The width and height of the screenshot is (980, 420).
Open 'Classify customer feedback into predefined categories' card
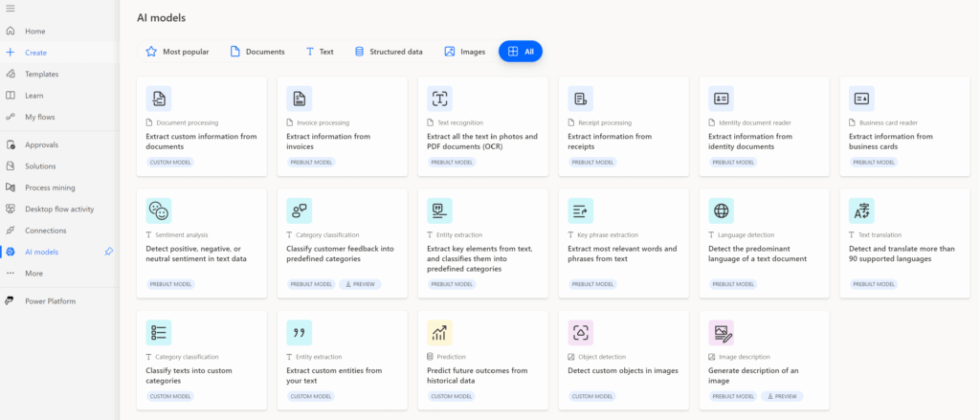tap(343, 244)
